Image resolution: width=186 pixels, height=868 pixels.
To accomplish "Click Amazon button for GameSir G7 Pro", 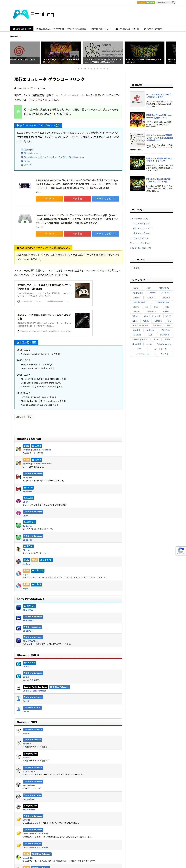I will click(49, 233).
